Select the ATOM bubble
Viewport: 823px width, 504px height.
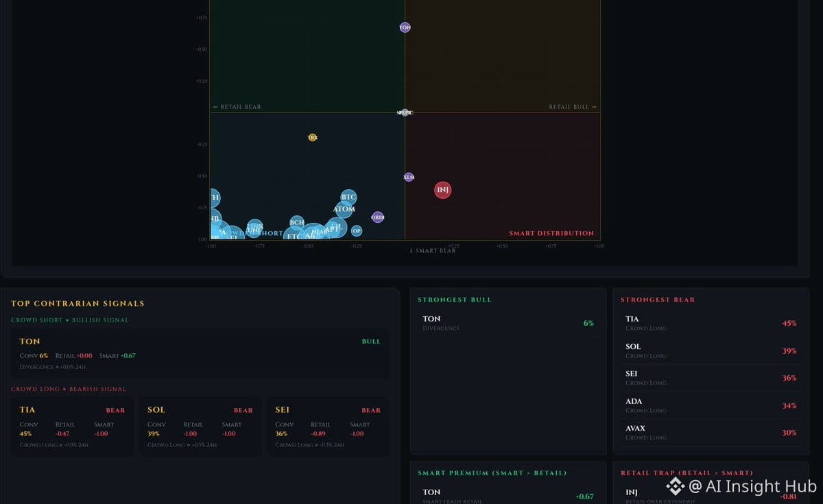point(344,209)
